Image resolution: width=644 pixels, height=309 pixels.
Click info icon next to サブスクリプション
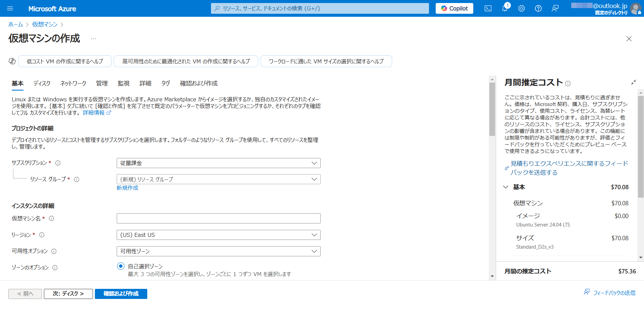click(x=58, y=163)
